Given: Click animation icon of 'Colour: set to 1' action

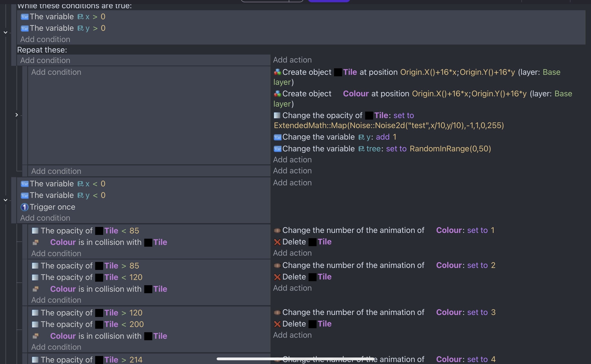Looking at the screenshot, I should pos(277,230).
